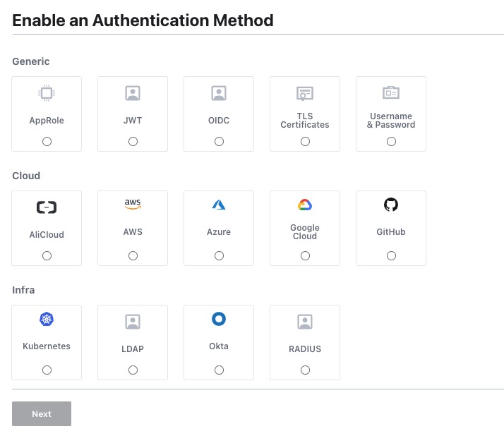Select the AliCloud radio button
The width and height of the screenshot is (504, 448).
[x=47, y=255]
